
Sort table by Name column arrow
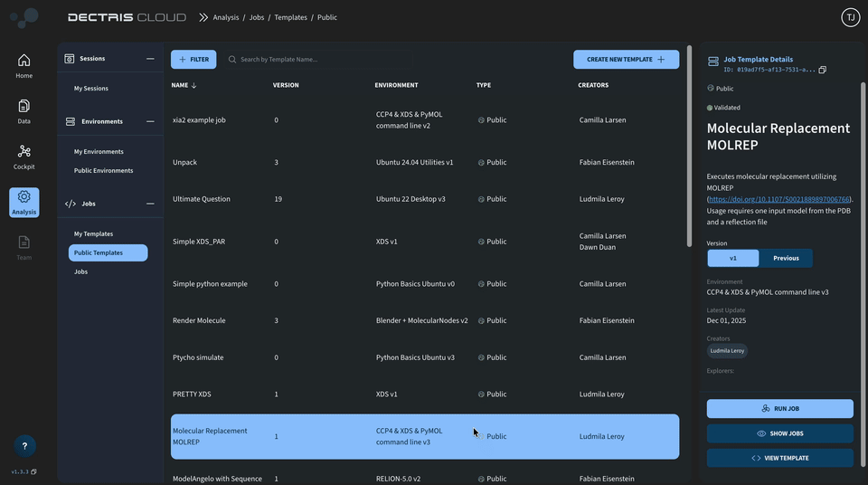pos(193,85)
